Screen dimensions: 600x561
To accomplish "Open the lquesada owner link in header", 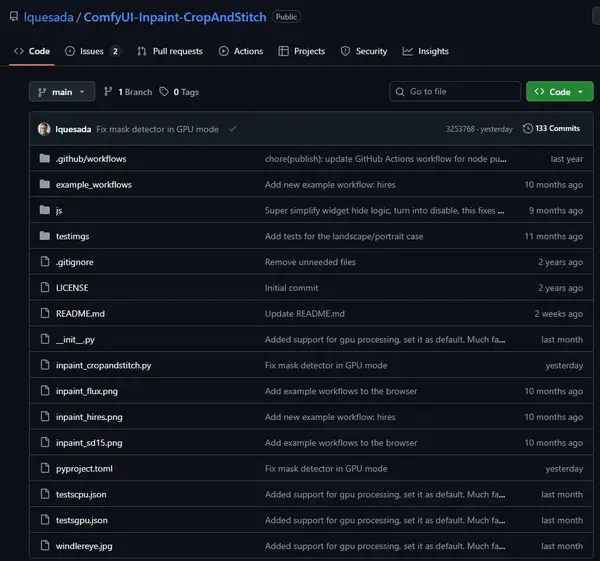I will click(x=48, y=17).
